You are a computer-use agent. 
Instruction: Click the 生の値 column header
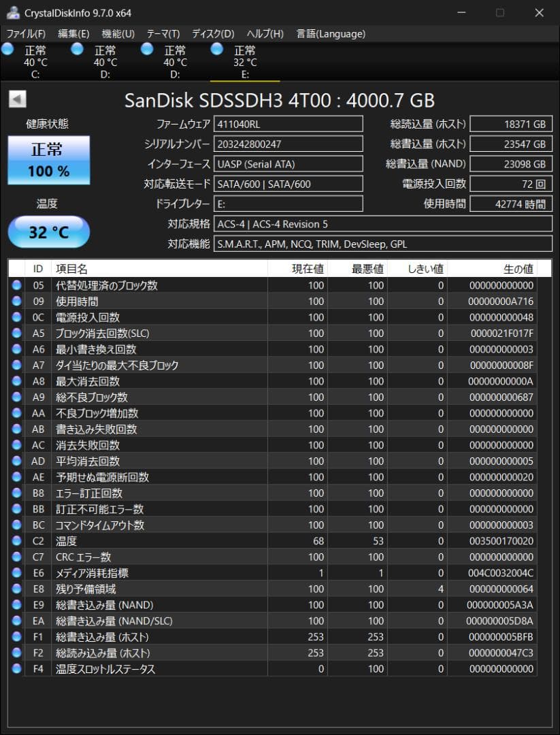pyautogui.click(x=493, y=269)
